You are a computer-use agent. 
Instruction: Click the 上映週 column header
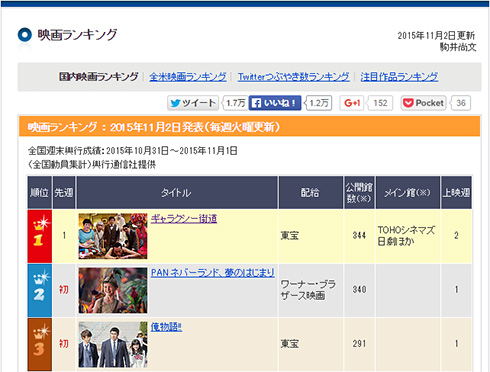click(456, 193)
